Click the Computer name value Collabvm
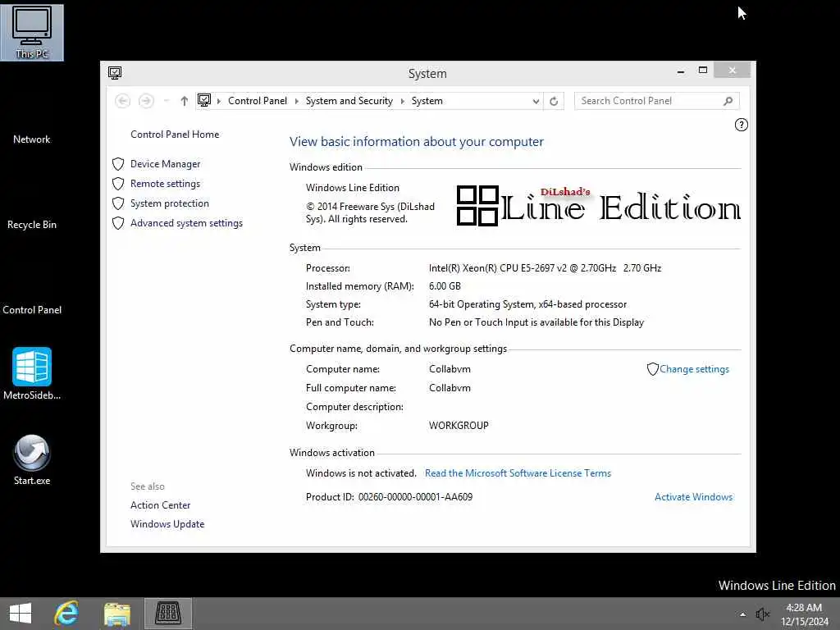Viewport: 840px width, 630px height. pyautogui.click(x=450, y=369)
